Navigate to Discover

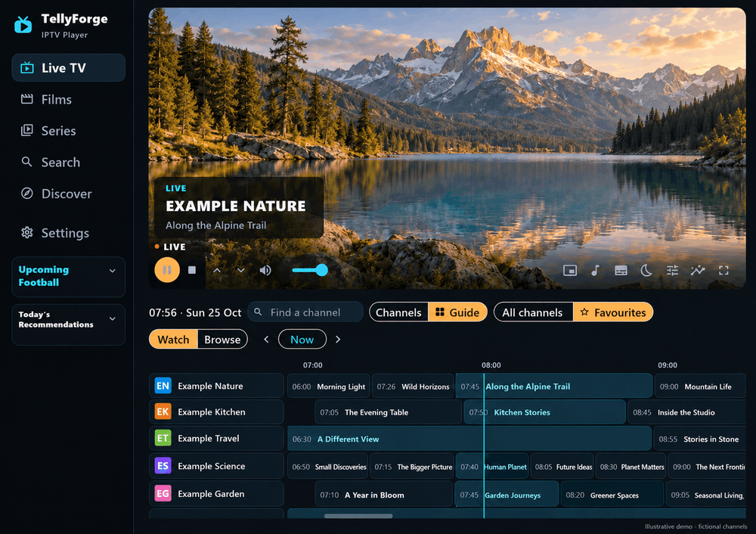tap(69, 194)
